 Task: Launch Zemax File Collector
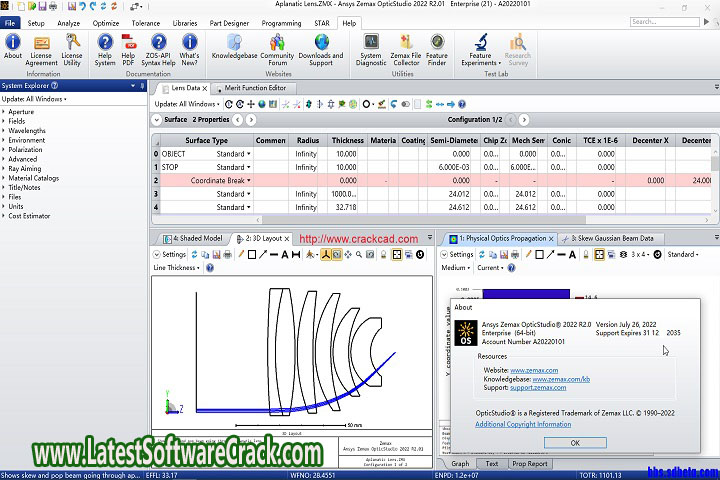pos(406,50)
